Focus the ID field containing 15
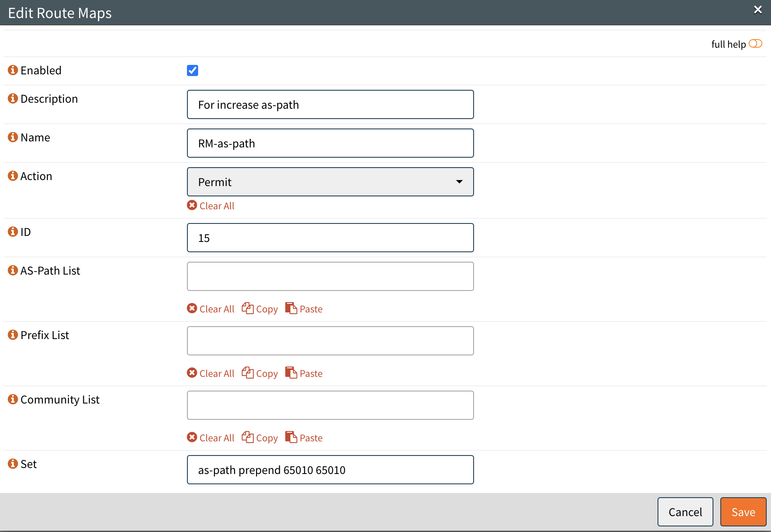Image resolution: width=771 pixels, height=532 pixels. point(330,238)
